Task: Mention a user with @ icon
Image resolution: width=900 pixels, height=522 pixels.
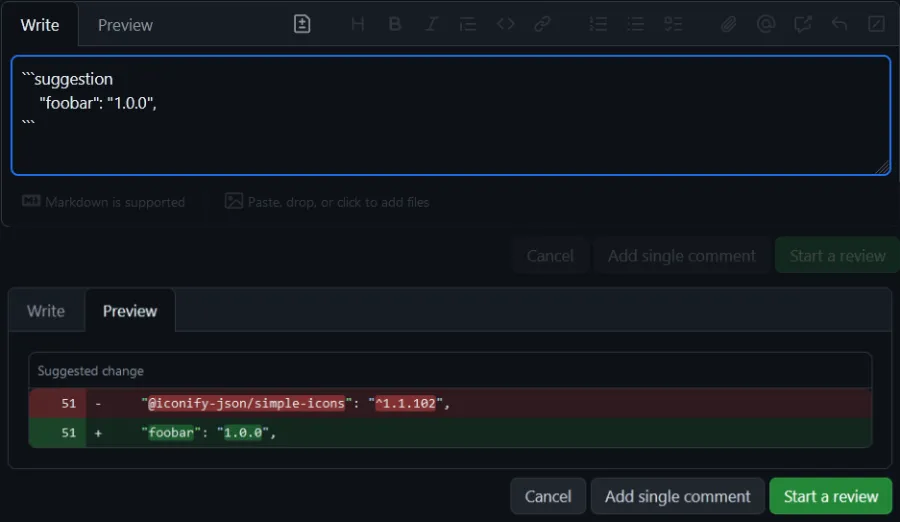Action: click(766, 24)
